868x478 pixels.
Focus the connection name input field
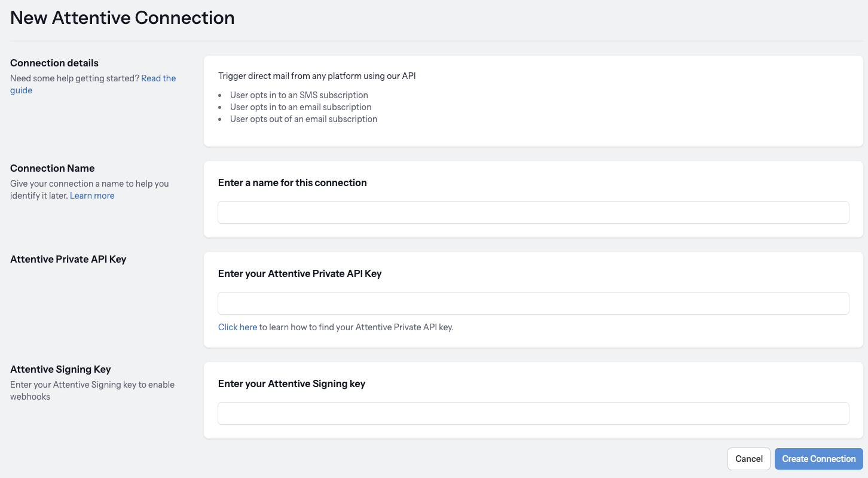tap(533, 212)
